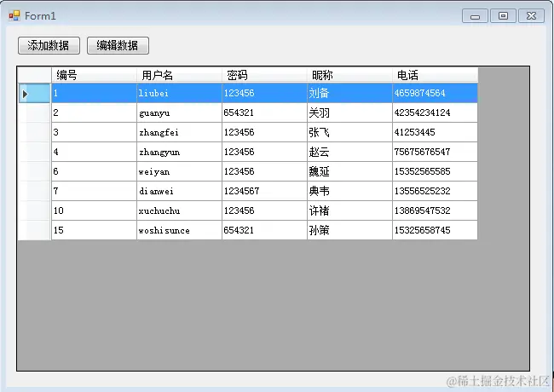554x392 pixels.
Task: Click the 昵称 column header
Action: pos(349,75)
